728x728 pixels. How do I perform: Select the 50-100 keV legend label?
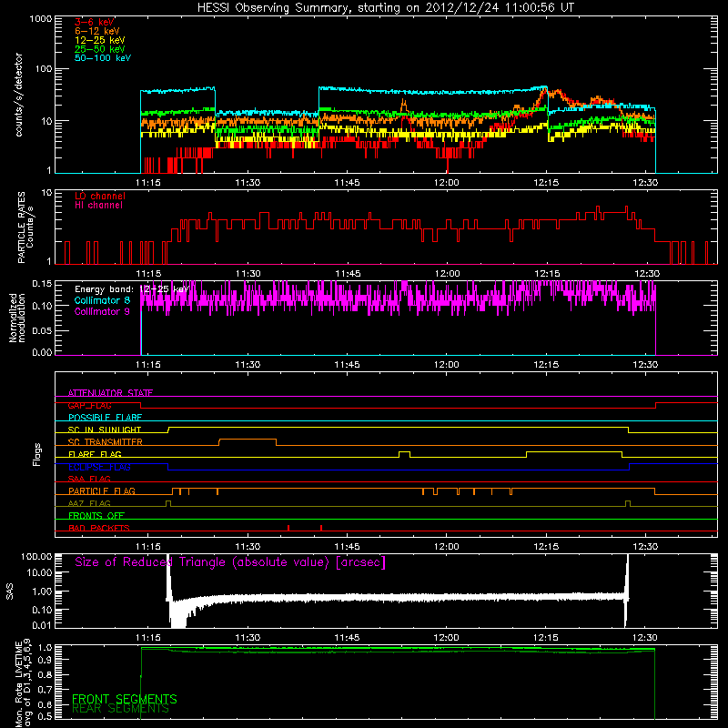tap(102, 58)
